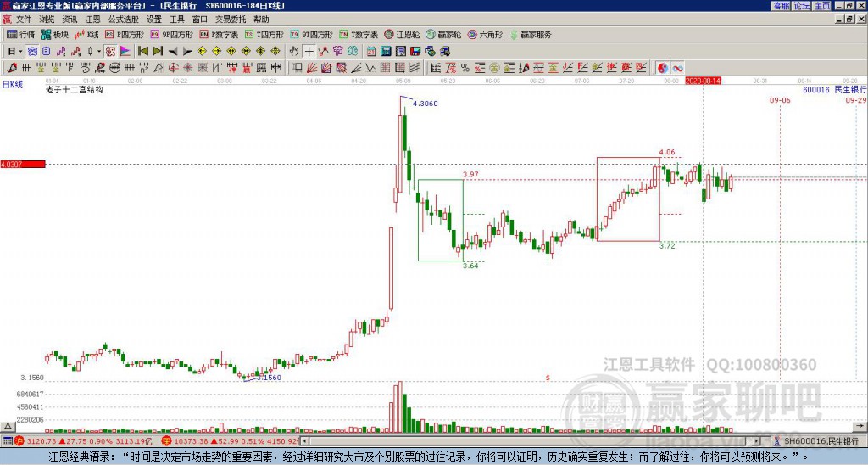Select the red fan lines tool
The image size is (868, 465).
[x=312, y=68]
